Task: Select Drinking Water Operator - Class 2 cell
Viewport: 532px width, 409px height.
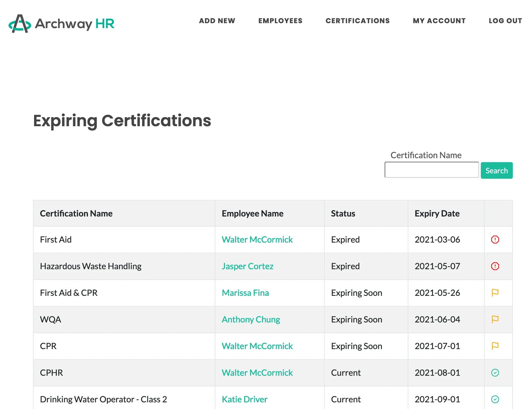Action: click(124, 398)
